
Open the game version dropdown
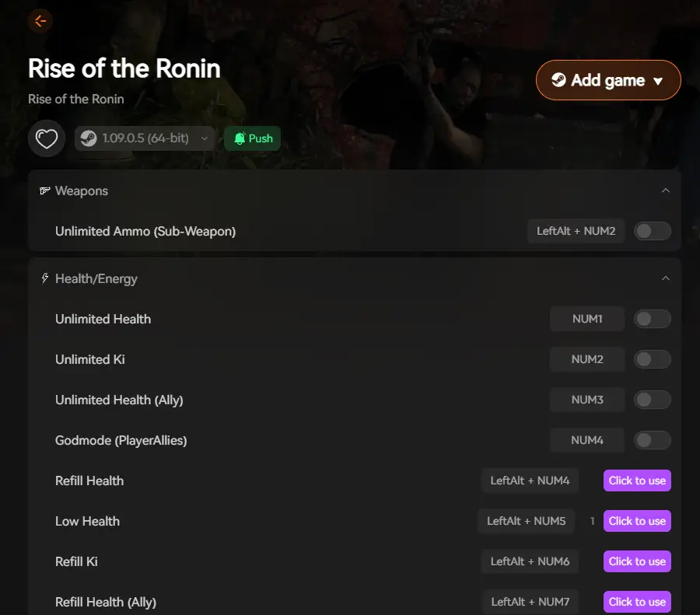click(205, 138)
